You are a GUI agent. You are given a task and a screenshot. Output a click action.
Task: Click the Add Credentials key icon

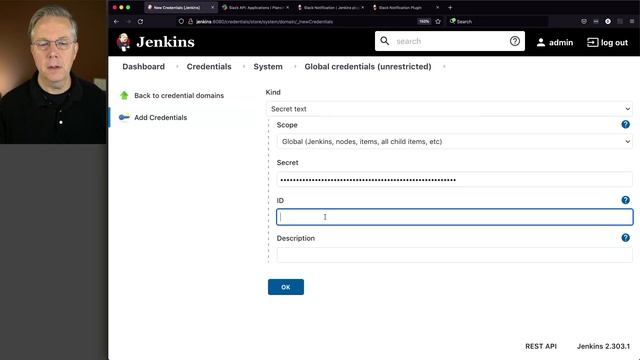click(124, 118)
